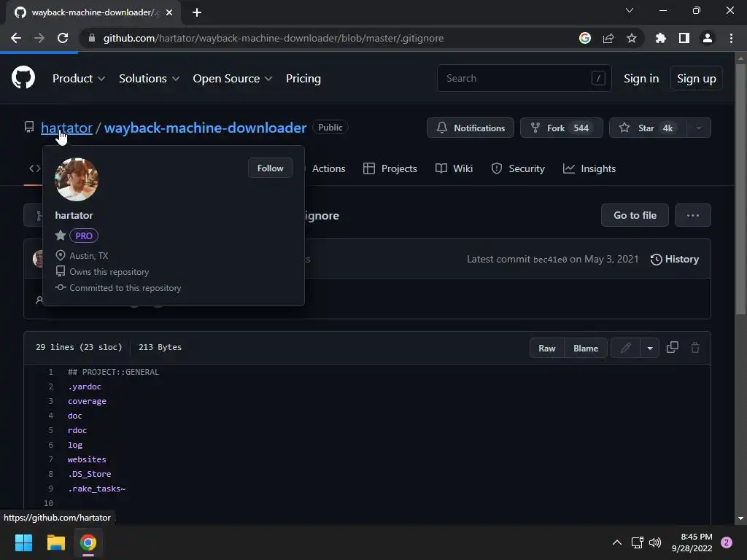The width and height of the screenshot is (747, 560).
Task: Click the Sign up button
Action: point(696,78)
